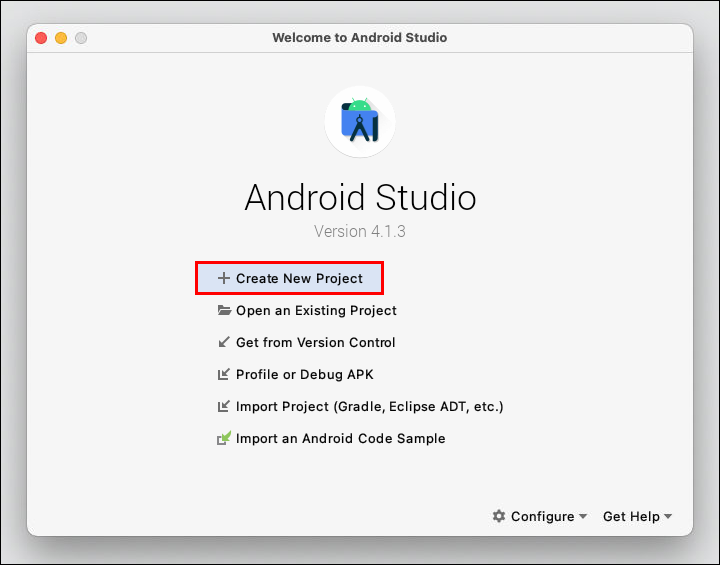Image resolution: width=720 pixels, height=565 pixels.
Task: Click the Android Studio heading text
Action: point(360,198)
